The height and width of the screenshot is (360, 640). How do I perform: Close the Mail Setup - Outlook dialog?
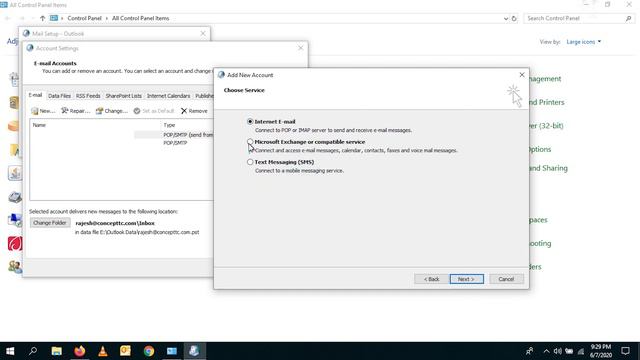coord(203,33)
